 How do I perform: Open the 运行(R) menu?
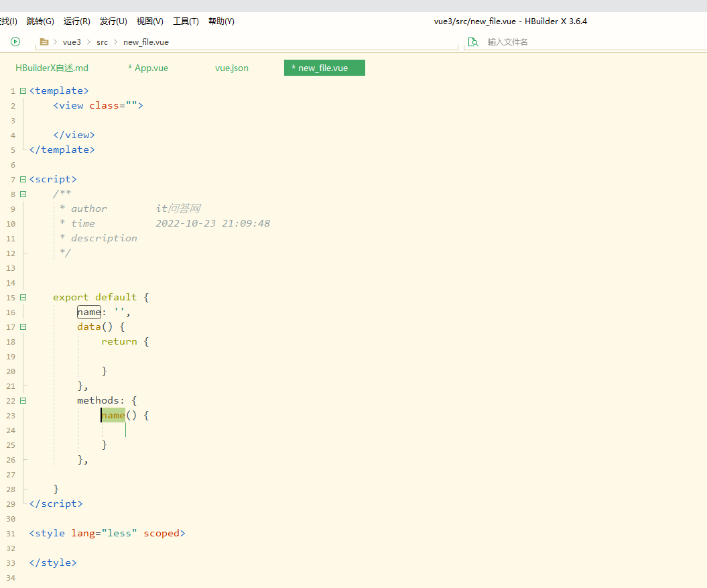pyautogui.click(x=76, y=21)
